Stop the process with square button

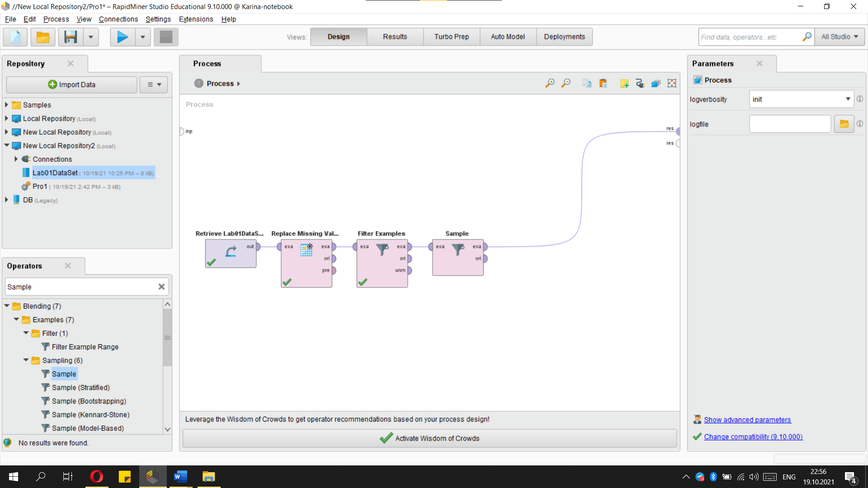click(166, 37)
